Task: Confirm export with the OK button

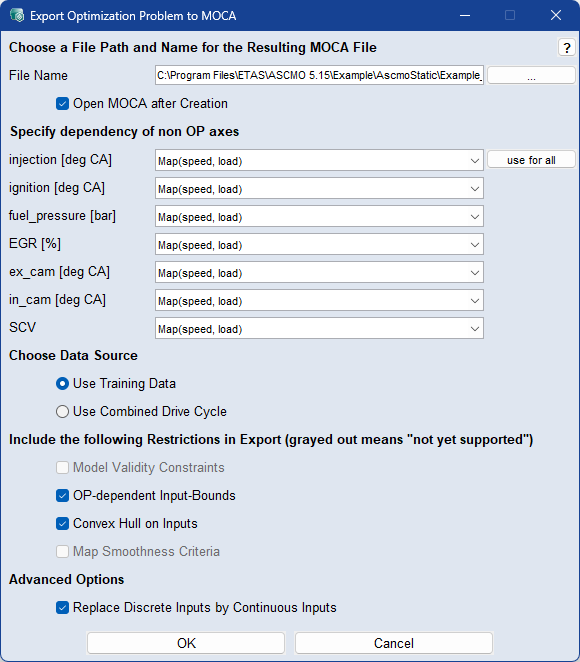Action: [186, 643]
